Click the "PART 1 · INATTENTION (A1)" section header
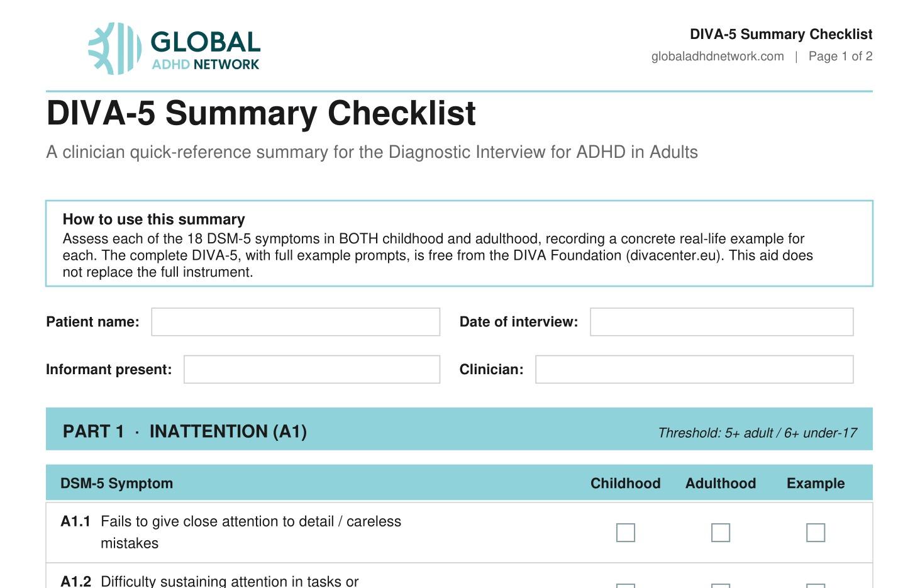The height and width of the screenshot is (588, 898). pos(185,431)
